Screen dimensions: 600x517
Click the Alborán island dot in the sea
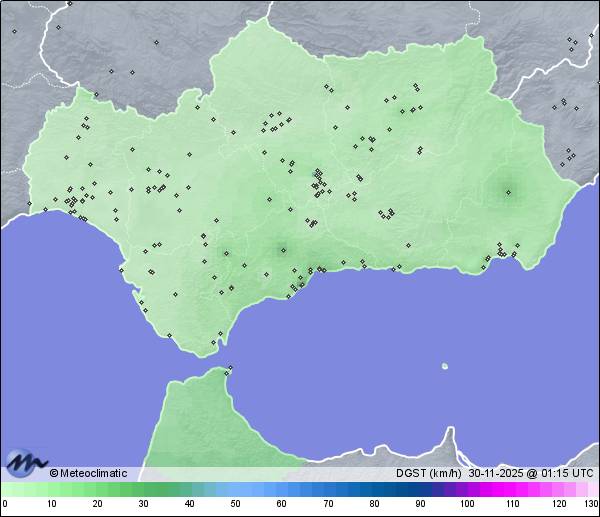coord(445,366)
